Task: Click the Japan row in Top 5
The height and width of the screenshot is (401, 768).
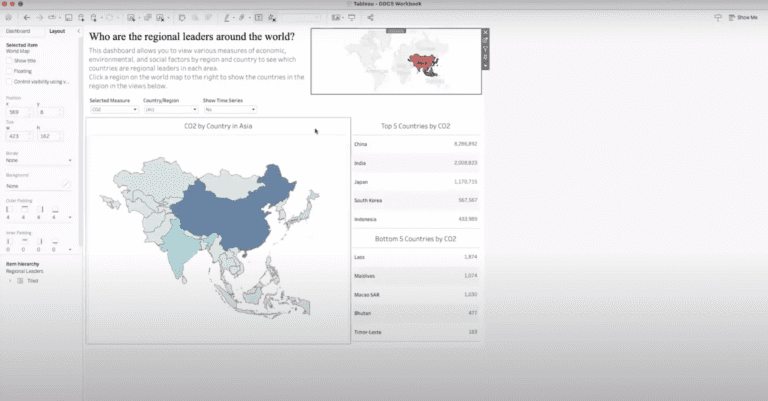Action: tap(415, 182)
